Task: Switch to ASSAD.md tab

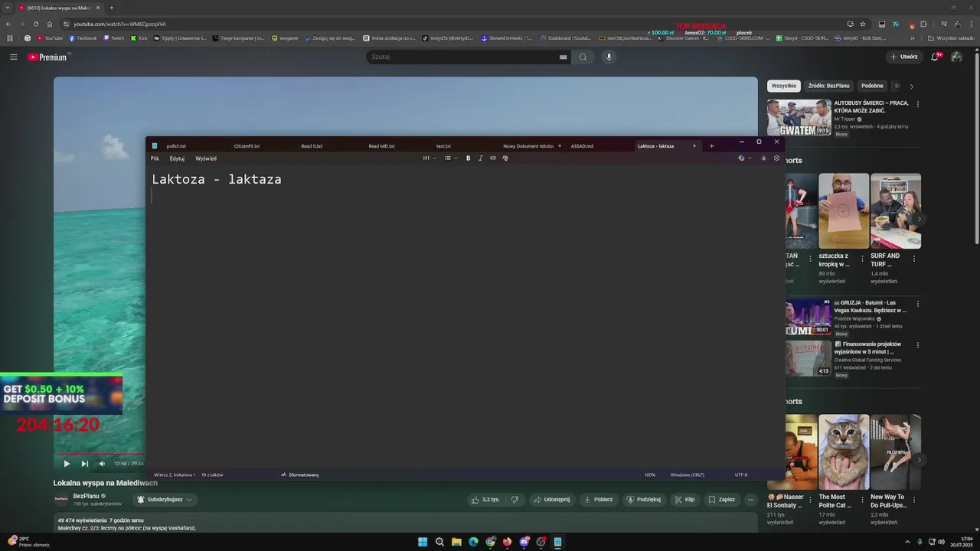Action: click(x=582, y=146)
